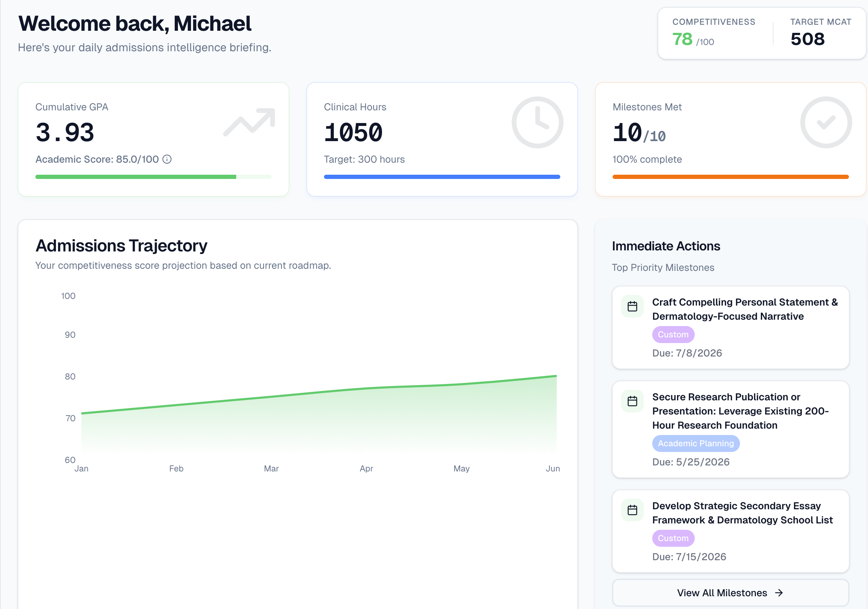Click the Feb label on chart axis
The height and width of the screenshot is (609, 868).
pos(176,469)
